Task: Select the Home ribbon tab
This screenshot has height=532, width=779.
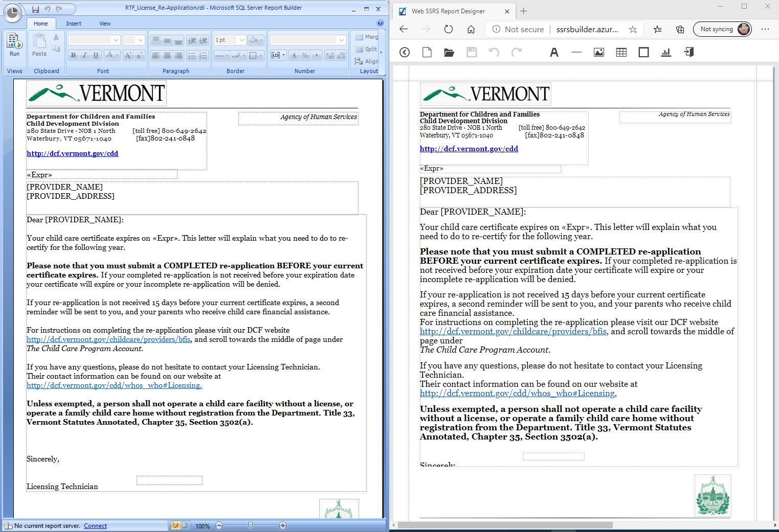Action: [x=40, y=24]
